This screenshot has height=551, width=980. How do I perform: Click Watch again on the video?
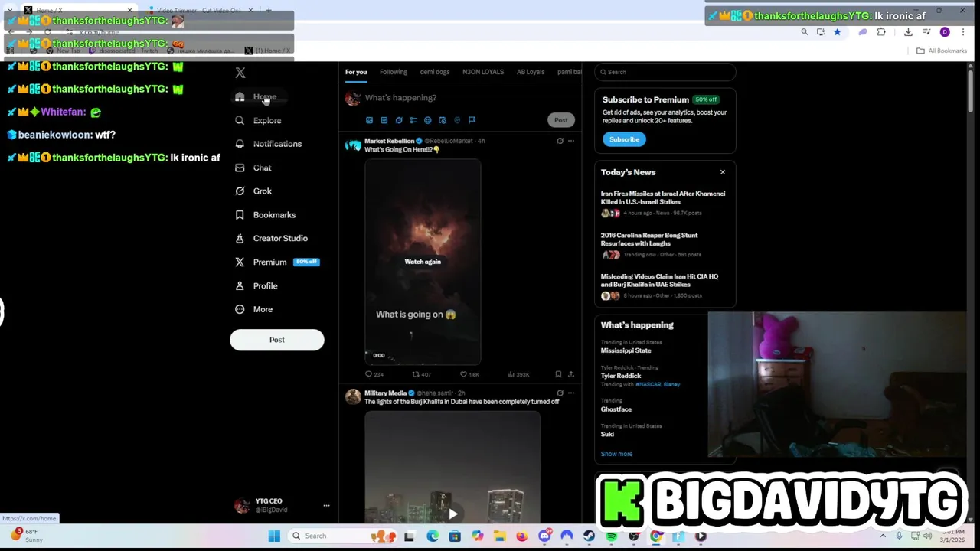(x=423, y=262)
